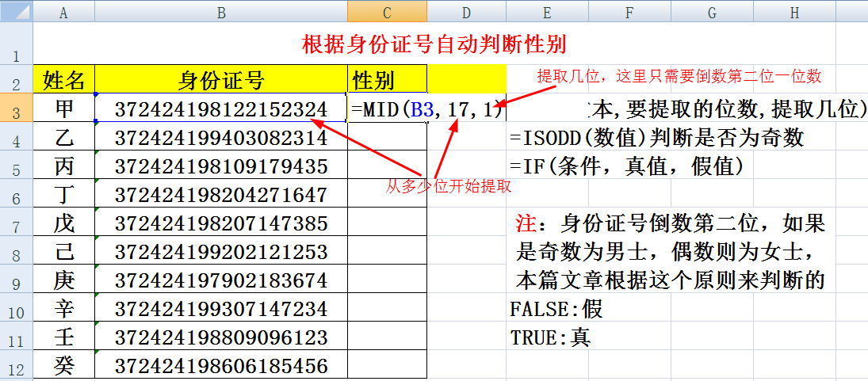868x381 pixels.
Task: Select row 2 header
Action: pyautogui.click(x=17, y=79)
